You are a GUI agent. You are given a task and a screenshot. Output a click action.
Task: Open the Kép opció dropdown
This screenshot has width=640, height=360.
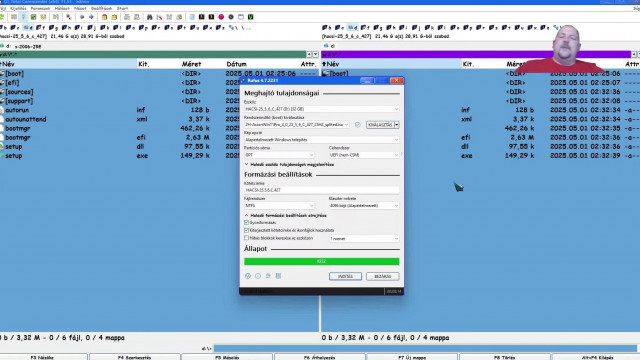point(322,140)
